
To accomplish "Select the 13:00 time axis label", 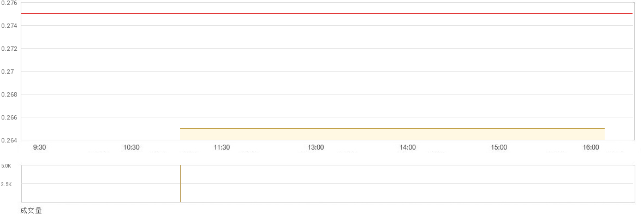I will pyautogui.click(x=316, y=147).
